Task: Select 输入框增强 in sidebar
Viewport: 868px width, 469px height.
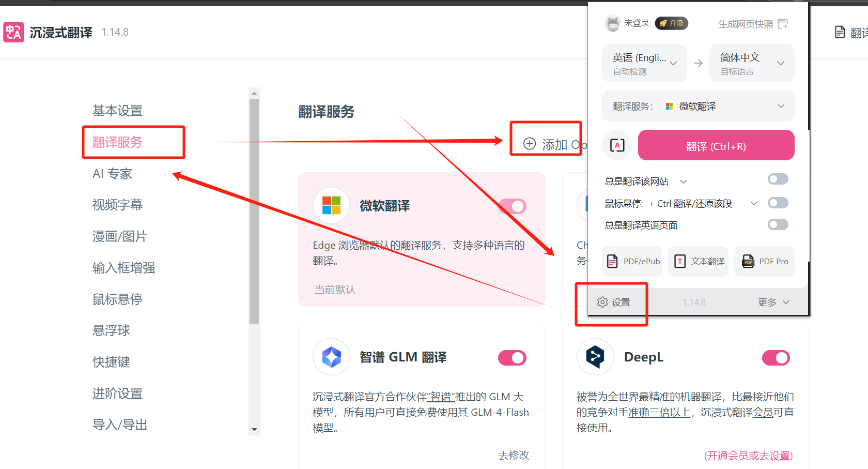Action: click(x=123, y=268)
